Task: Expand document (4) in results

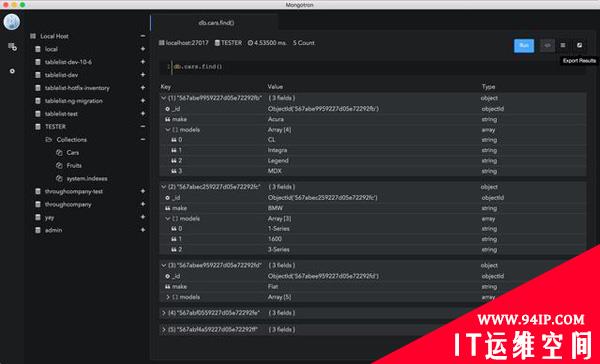Action: (x=164, y=313)
